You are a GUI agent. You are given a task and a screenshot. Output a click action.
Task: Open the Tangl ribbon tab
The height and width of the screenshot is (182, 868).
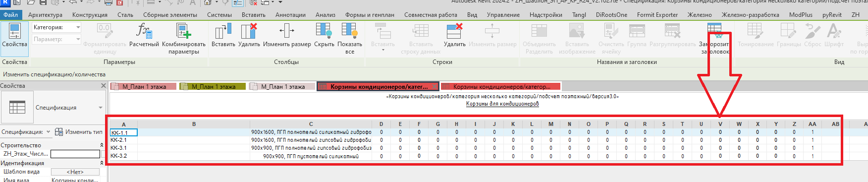click(x=579, y=15)
